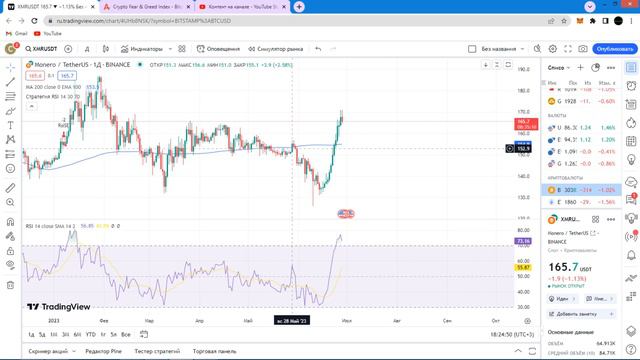The image size is (640, 360).
Task: Open the go to date calendar icon
Action: (144, 334)
